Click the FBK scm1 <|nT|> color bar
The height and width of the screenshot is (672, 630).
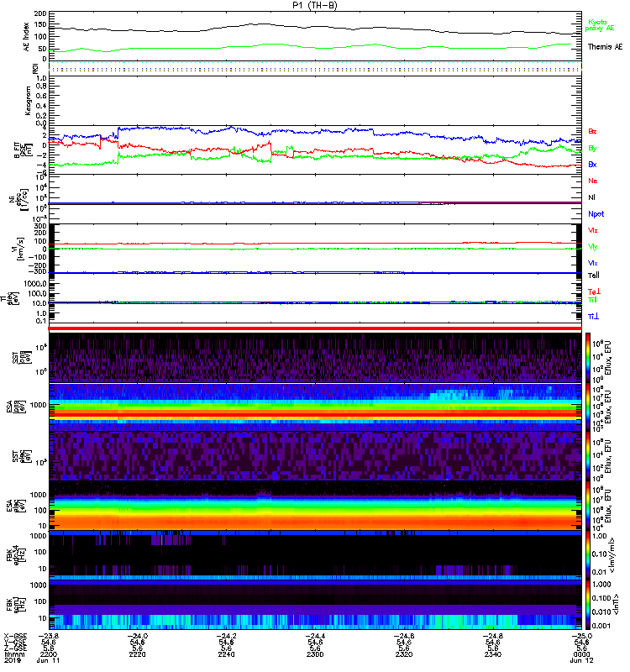click(588, 605)
